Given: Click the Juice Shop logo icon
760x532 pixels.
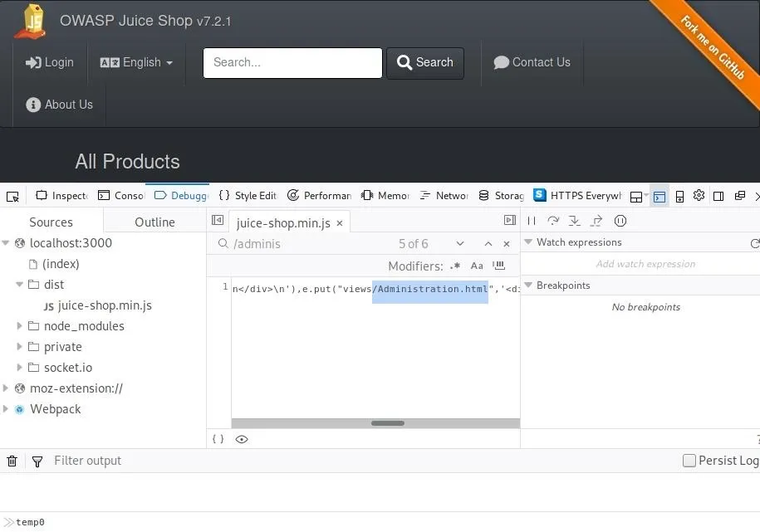Looking at the screenshot, I should tap(32, 22).
